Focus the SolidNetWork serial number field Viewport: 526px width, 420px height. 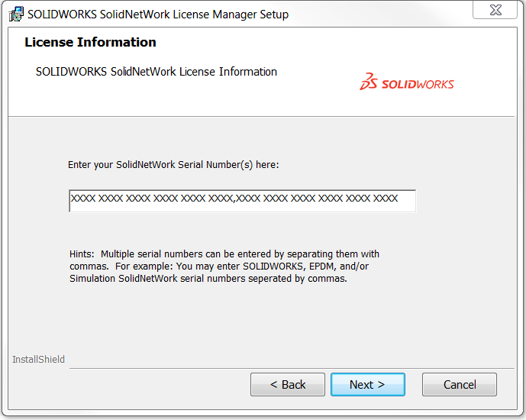(x=242, y=201)
